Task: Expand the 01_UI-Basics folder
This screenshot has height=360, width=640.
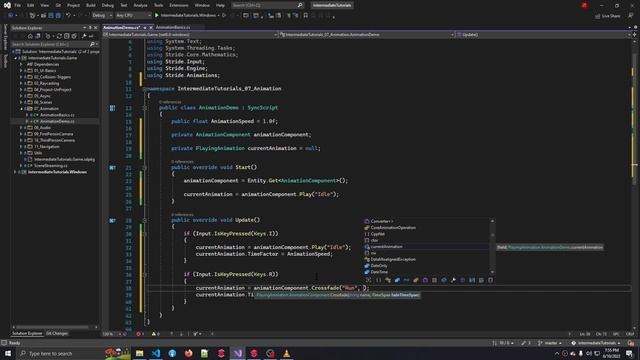Action: point(21,71)
